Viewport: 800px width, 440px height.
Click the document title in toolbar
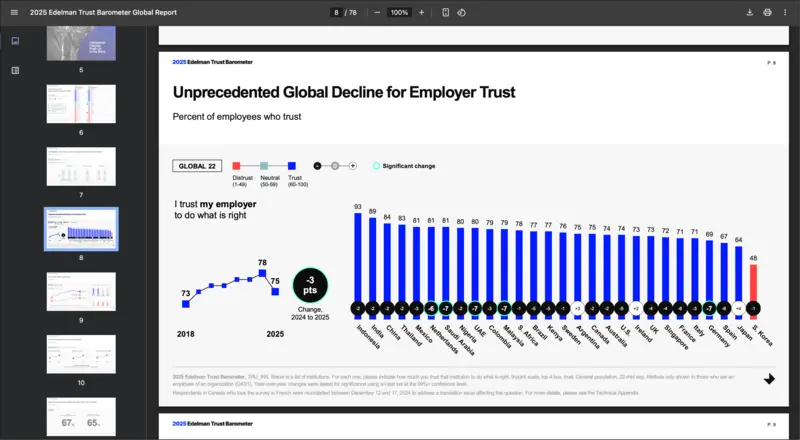tap(104, 12)
